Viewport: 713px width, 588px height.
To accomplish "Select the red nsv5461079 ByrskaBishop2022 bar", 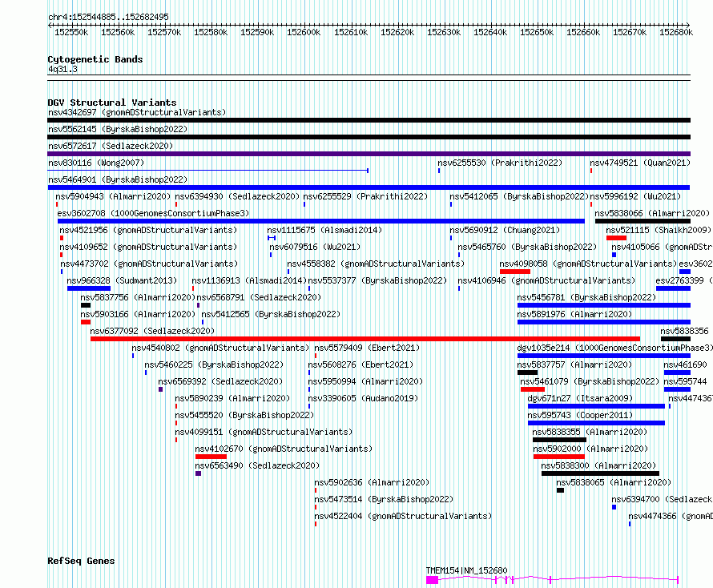I will [x=533, y=389].
